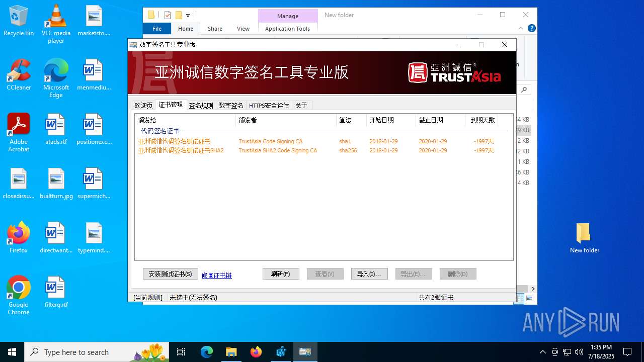Select the CCleaner desktop shortcut
644x362 pixels.
(19, 75)
